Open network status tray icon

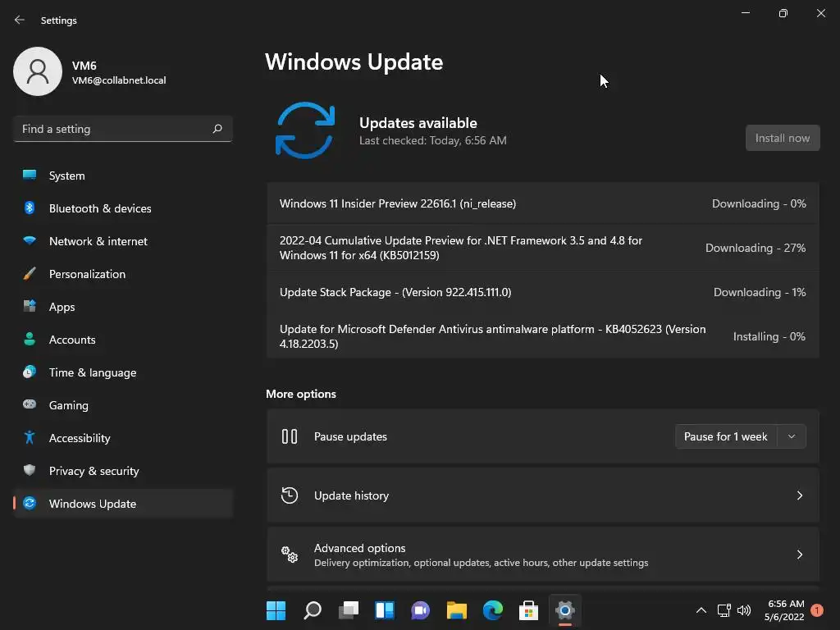coord(724,610)
